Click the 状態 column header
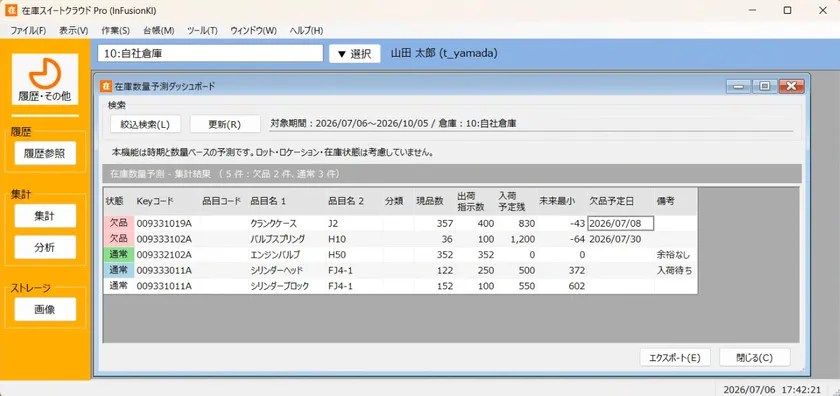 click(x=118, y=201)
